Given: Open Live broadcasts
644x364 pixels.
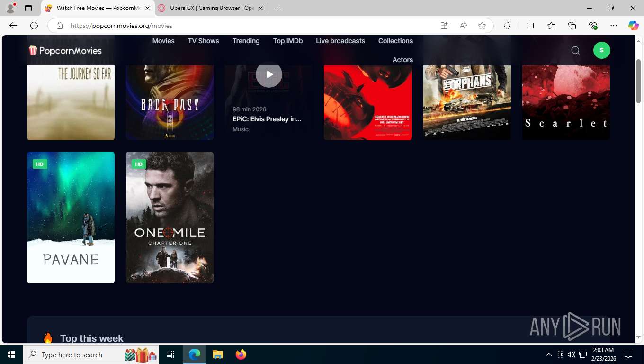Looking at the screenshot, I should click(340, 41).
